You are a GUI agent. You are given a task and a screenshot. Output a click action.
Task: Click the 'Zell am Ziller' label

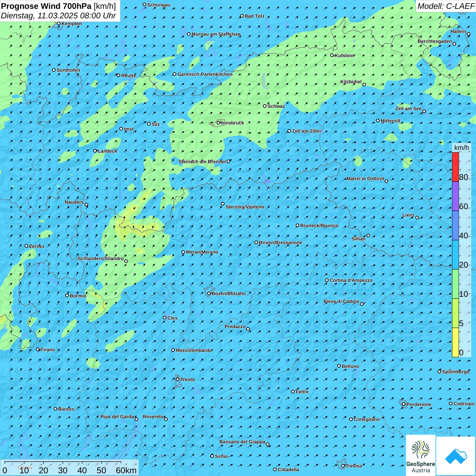306,131
